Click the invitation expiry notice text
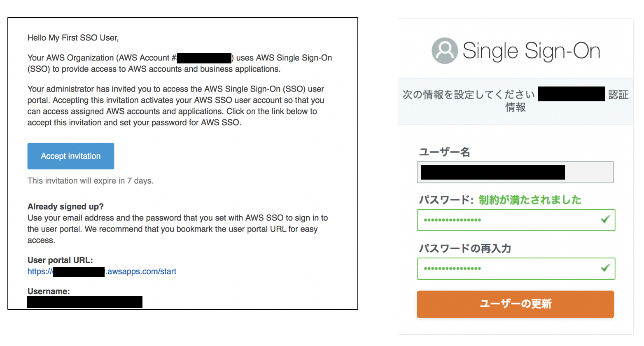The width and height of the screenshot is (644, 346). click(90, 181)
